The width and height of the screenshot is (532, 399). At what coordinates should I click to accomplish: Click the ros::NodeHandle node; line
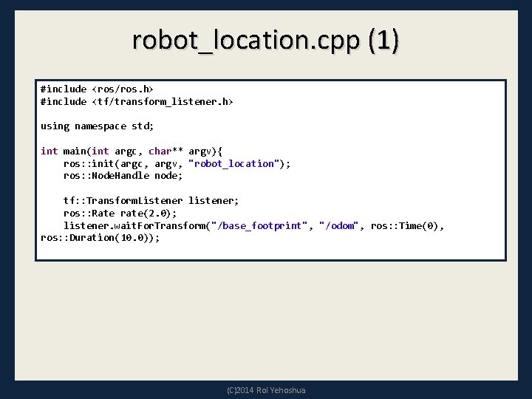click(123, 176)
